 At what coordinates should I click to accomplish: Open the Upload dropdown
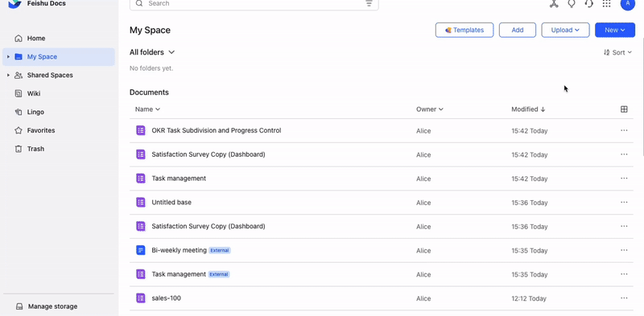coord(566,30)
